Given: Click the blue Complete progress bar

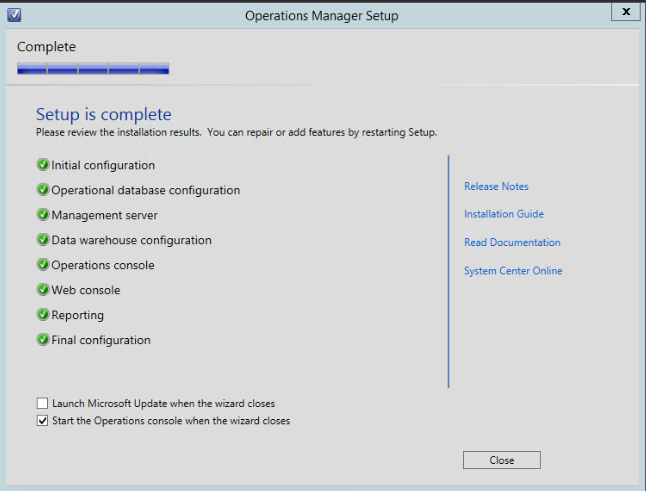Looking at the screenshot, I should 93,69.
